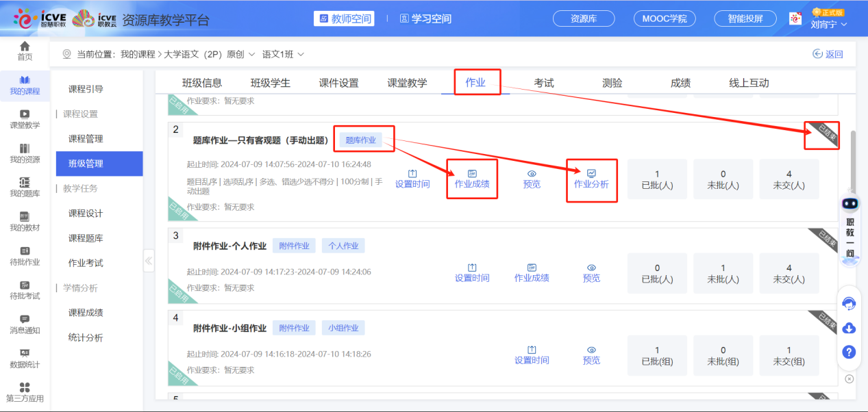Open the 首页 home icon in sidebar
Screen dimensions: 868x412
coord(24,49)
